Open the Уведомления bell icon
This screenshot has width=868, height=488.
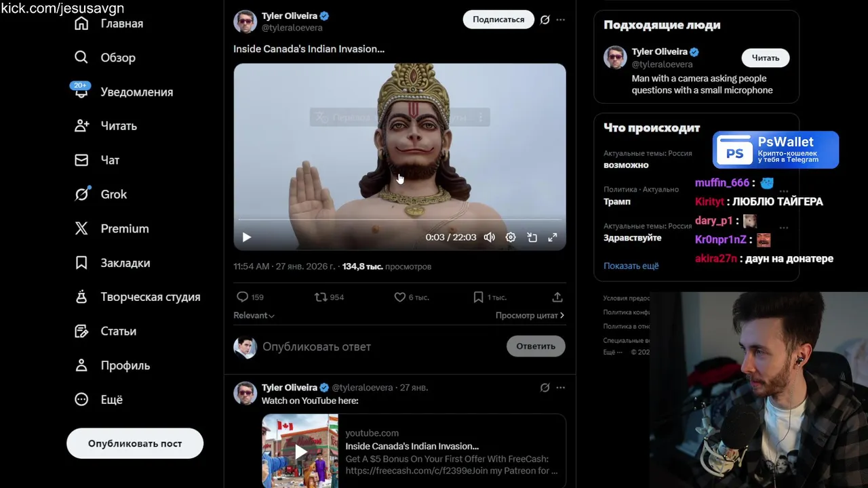point(81,91)
